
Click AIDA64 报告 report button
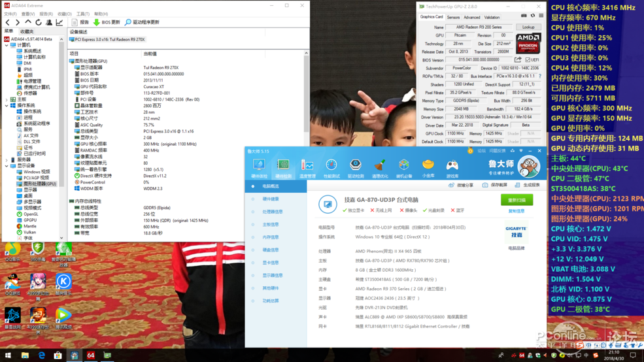point(80,22)
